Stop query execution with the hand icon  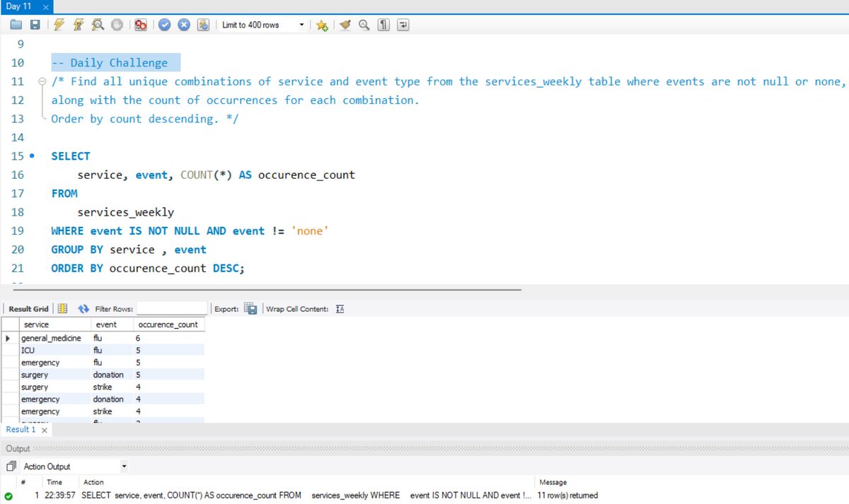(x=117, y=25)
